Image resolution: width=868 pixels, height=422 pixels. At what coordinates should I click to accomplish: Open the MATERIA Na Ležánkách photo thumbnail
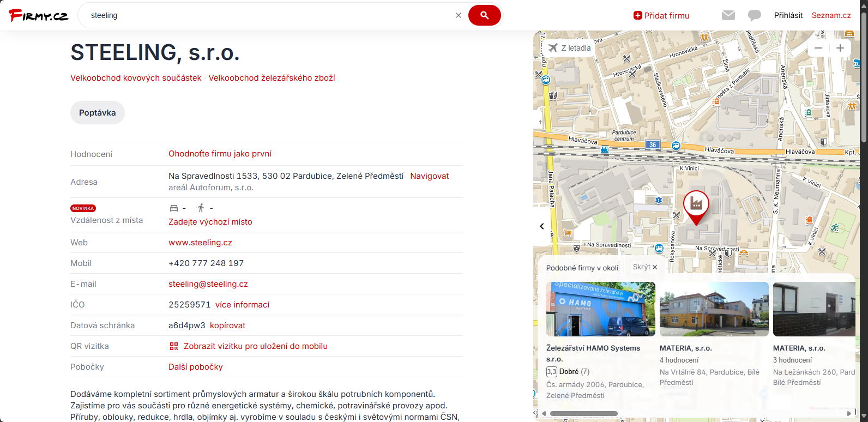(814, 309)
